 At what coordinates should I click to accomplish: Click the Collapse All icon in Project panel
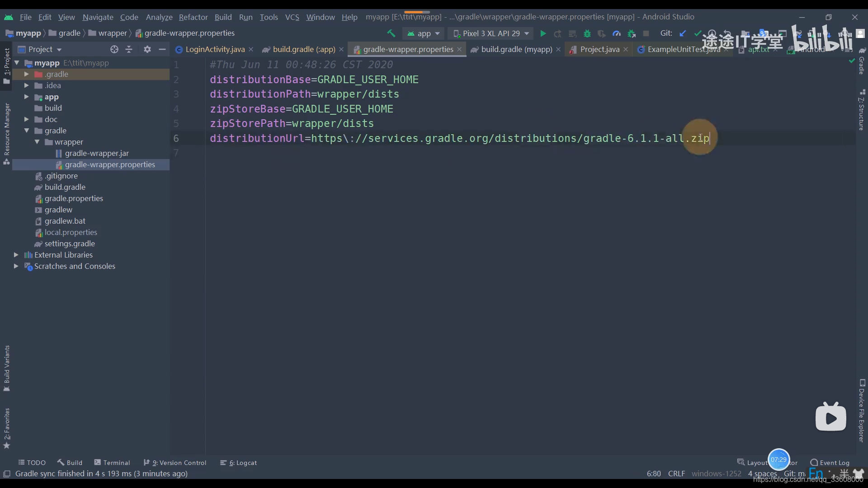point(129,49)
